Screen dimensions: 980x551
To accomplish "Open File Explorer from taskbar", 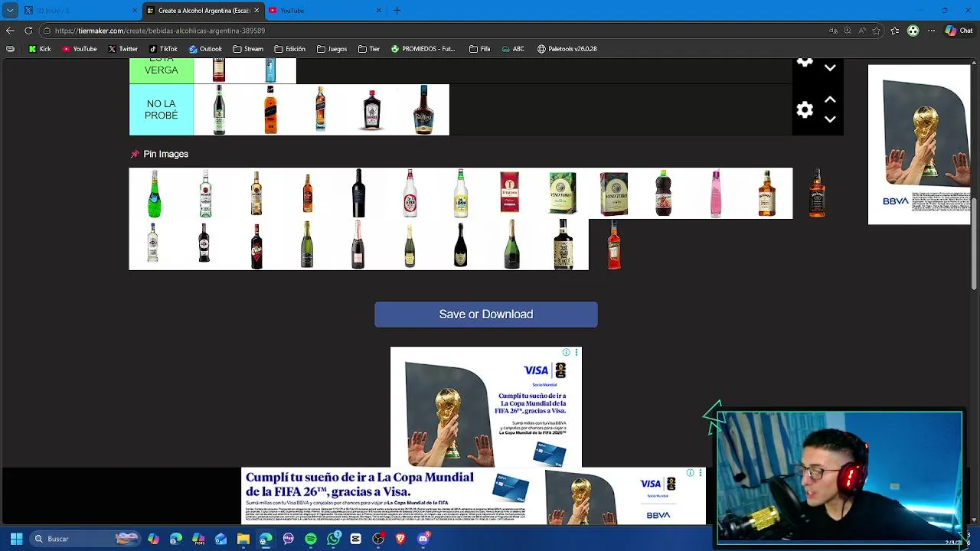I will pos(243,539).
